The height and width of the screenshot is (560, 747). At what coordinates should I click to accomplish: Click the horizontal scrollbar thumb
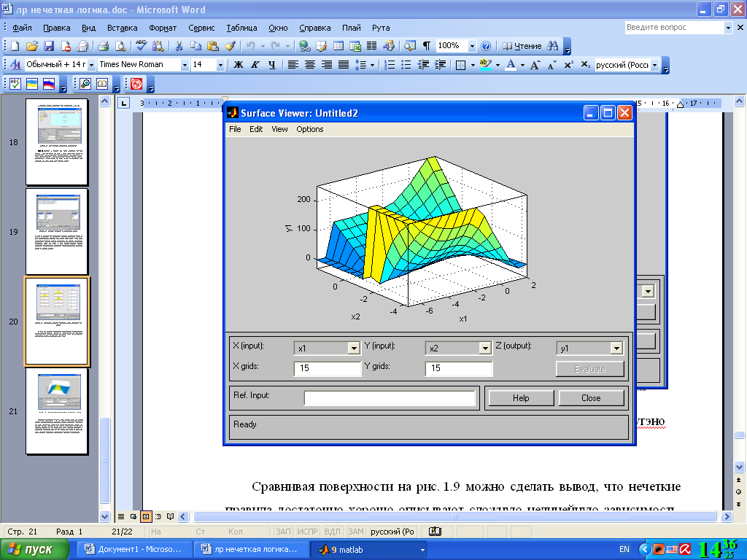click(x=455, y=516)
